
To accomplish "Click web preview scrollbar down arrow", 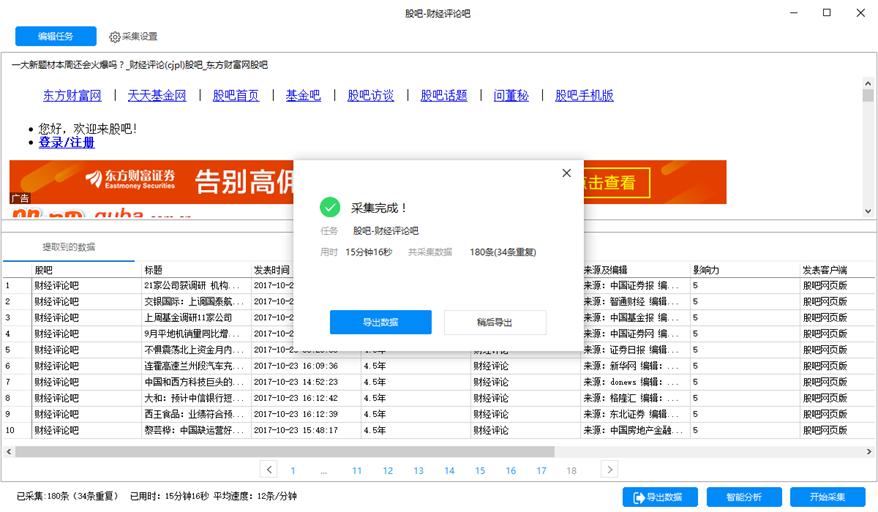I will coord(868,211).
